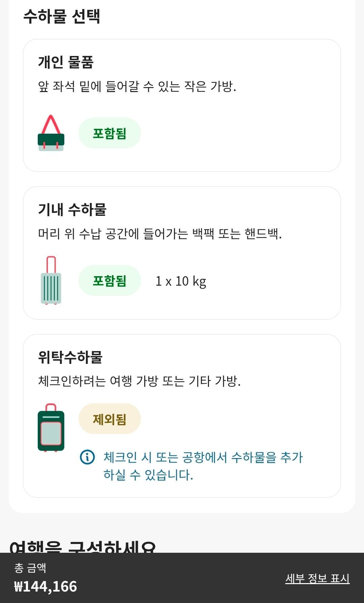Click the 총 금액 label
This screenshot has width=364, height=603.
30,568
